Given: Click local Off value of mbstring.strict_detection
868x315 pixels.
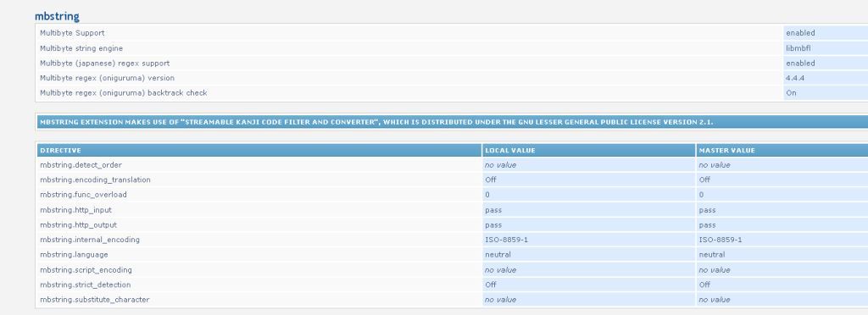Looking at the screenshot, I should [x=491, y=285].
